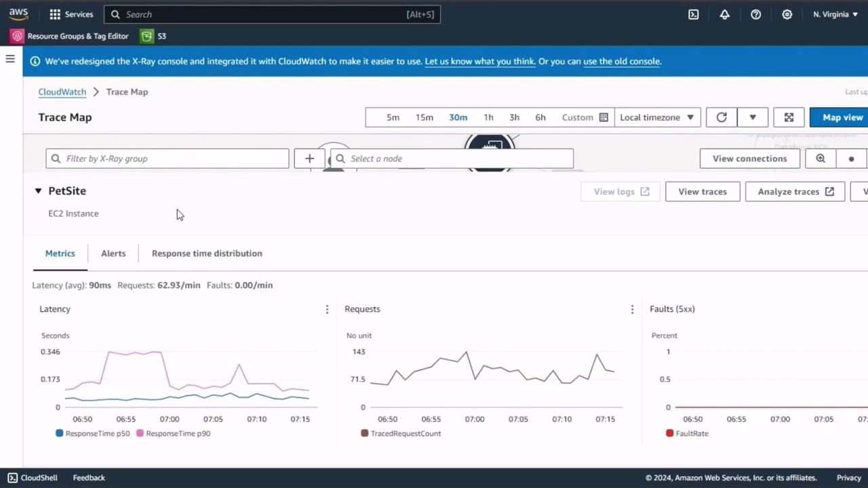
Task: Switch to Response time distribution tab
Action: [207, 253]
